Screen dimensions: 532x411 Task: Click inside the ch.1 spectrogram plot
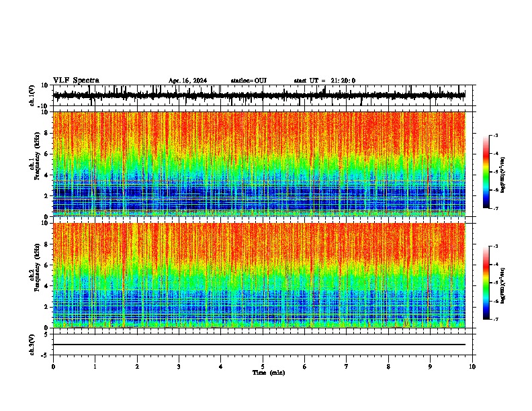click(263, 164)
